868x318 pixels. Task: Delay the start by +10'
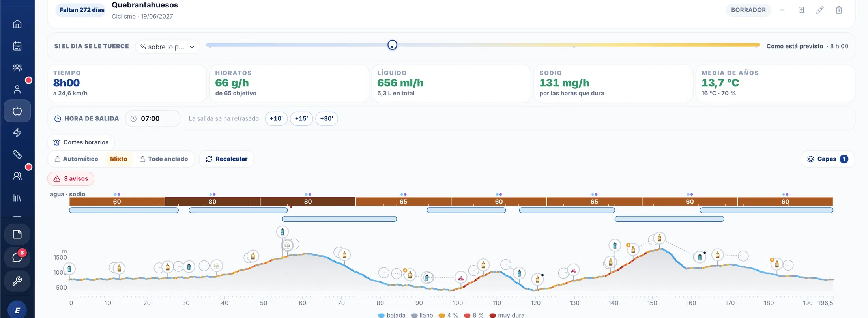click(276, 118)
